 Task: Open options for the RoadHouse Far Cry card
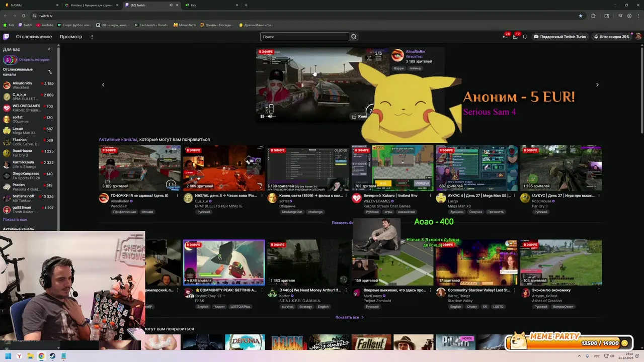(x=599, y=196)
